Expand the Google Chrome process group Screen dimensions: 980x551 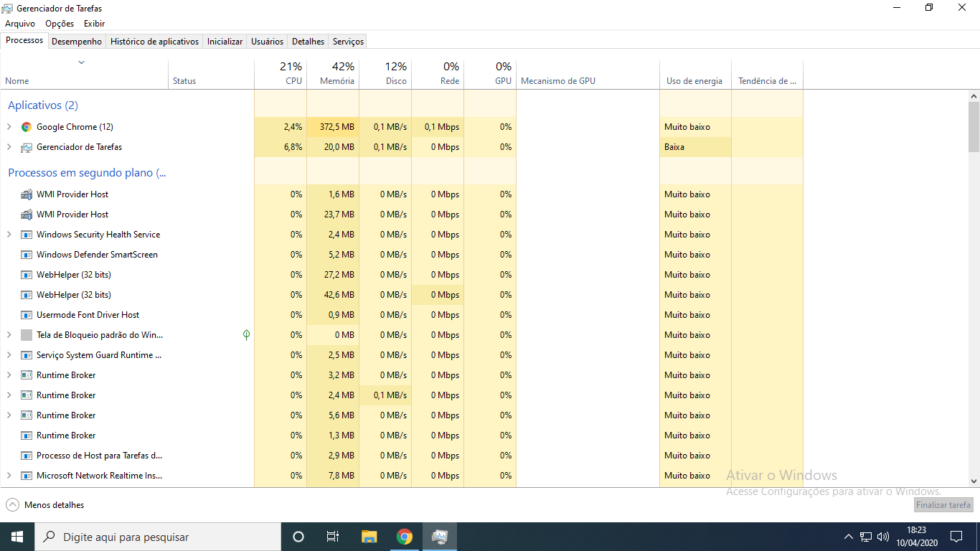9,127
